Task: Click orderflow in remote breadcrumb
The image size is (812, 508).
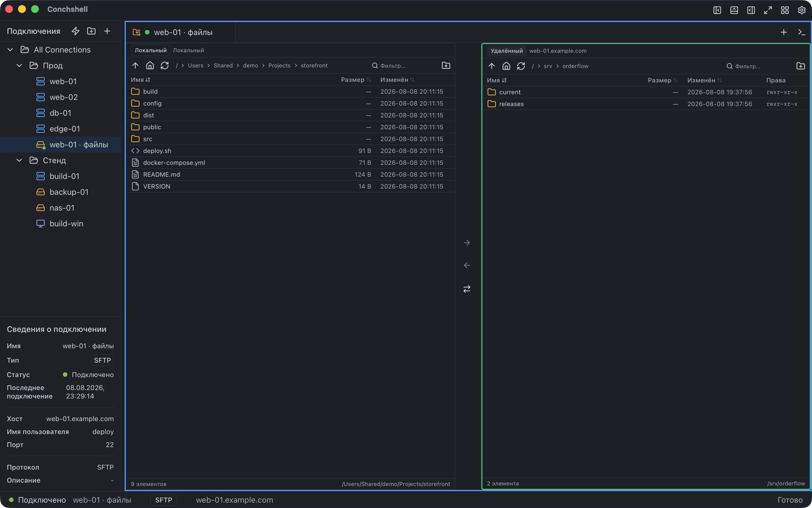Action: [575, 66]
